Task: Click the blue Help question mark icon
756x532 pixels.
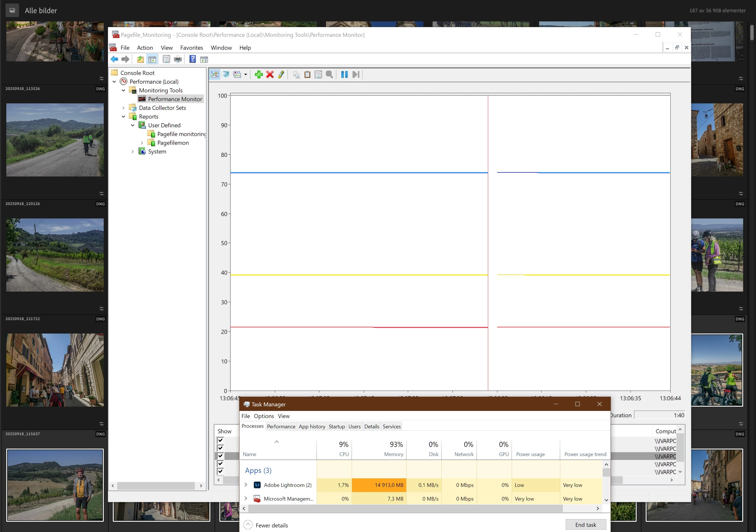Action: [193, 59]
